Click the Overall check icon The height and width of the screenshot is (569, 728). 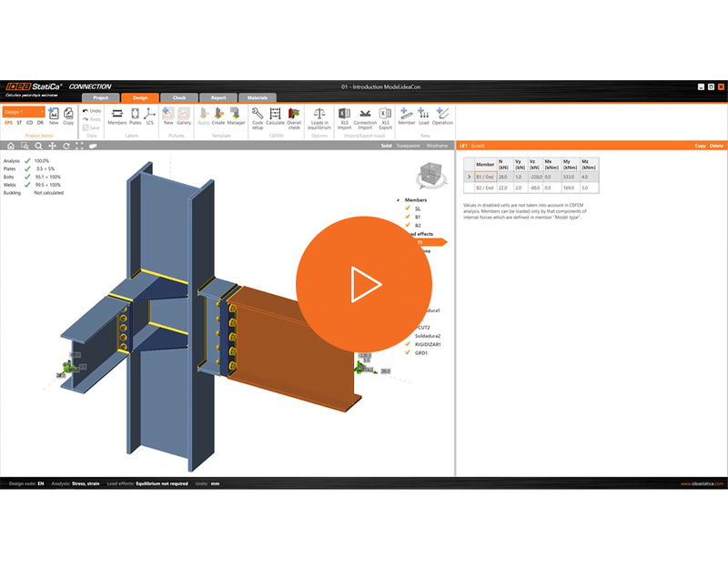point(294,117)
